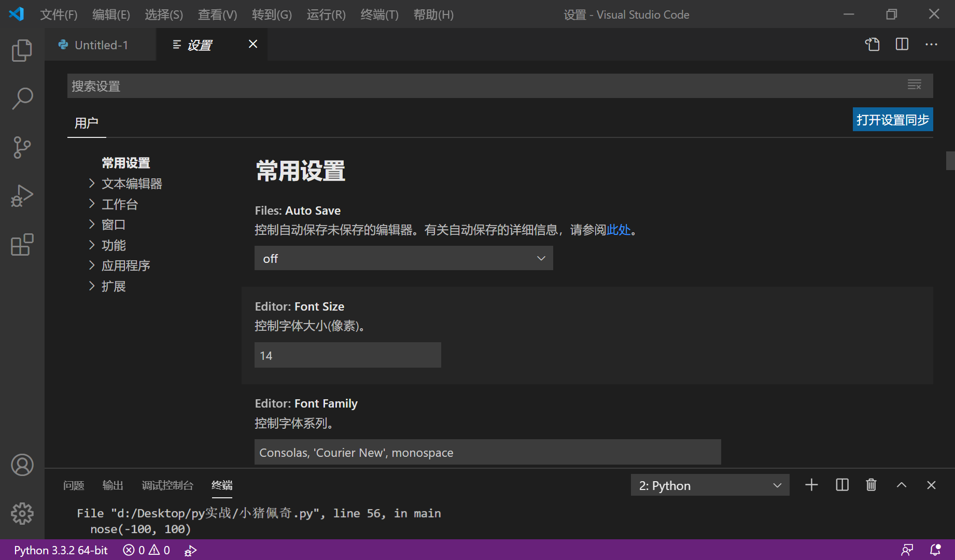Screen dimensions: 955x560
Task: Expand the 文本编辑器 settings section
Action: (132, 183)
